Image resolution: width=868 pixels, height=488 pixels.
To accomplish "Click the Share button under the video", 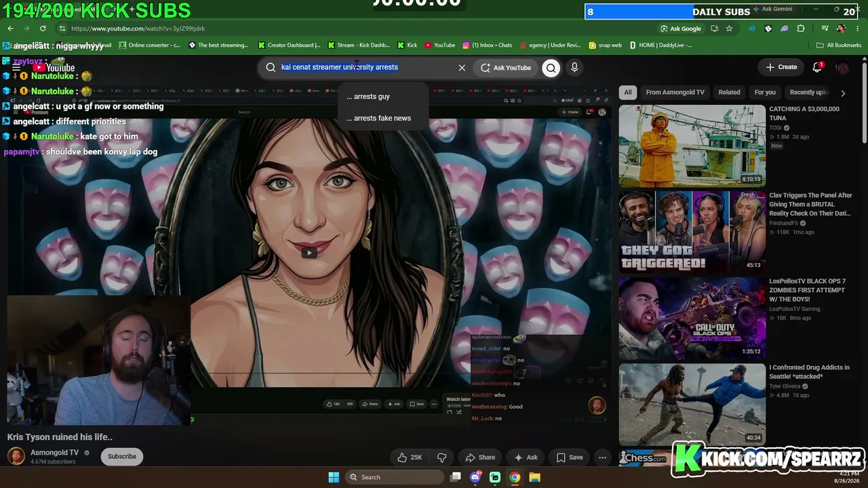I will click(x=480, y=457).
